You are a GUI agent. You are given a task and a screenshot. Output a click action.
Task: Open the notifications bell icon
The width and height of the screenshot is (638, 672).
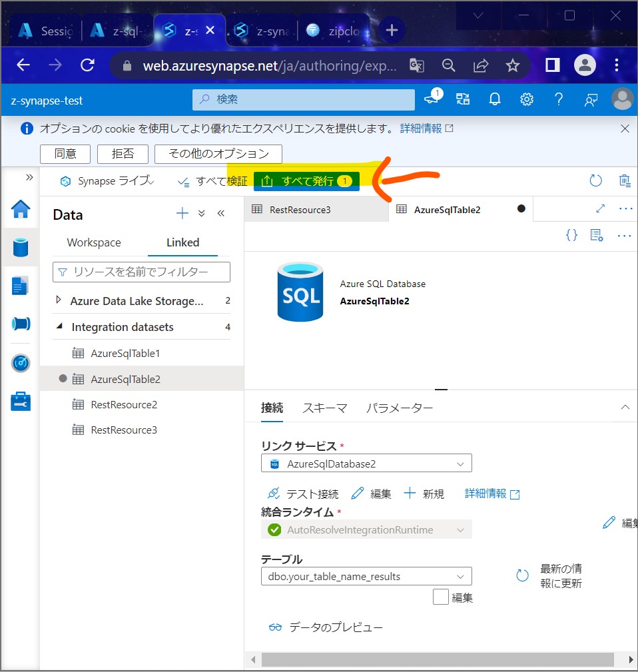tap(495, 99)
